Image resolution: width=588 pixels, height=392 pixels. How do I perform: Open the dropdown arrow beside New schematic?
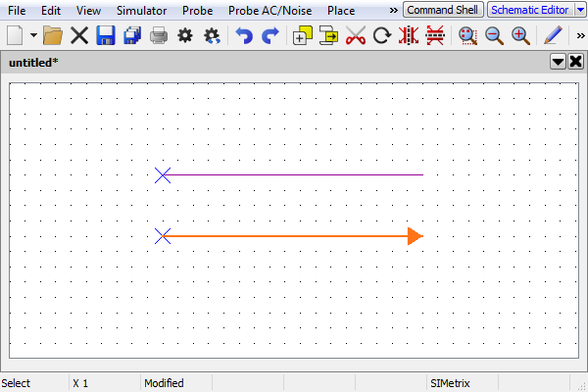[x=34, y=36]
